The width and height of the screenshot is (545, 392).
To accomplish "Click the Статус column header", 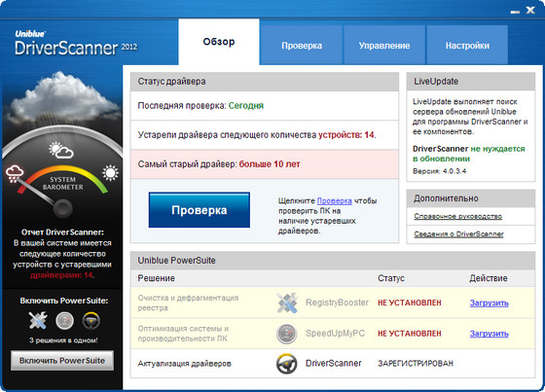I will tap(391, 278).
